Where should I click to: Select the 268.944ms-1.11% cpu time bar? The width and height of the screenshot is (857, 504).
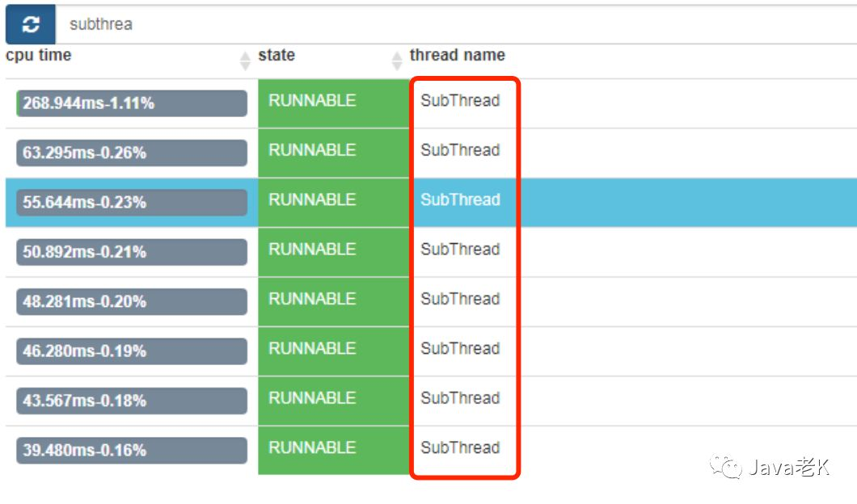pos(132,103)
